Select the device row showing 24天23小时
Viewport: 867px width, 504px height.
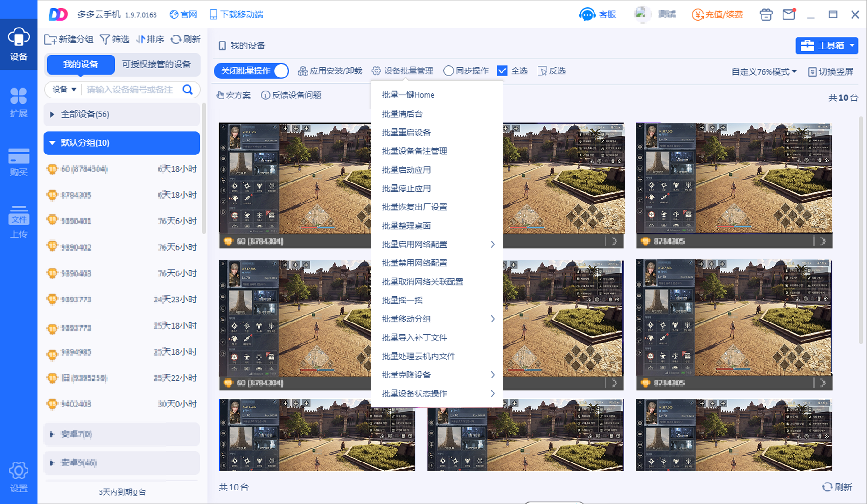coord(122,300)
